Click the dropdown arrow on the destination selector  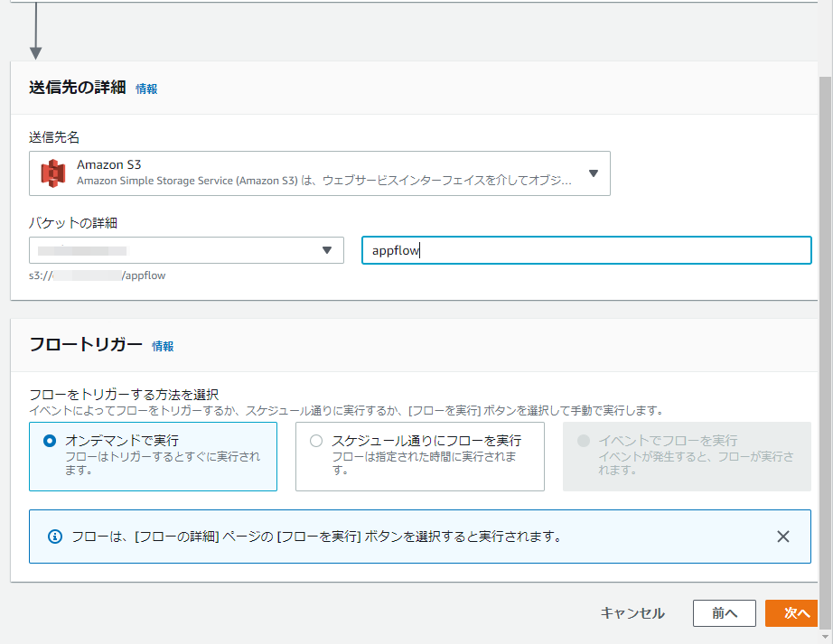[x=594, y=173]
